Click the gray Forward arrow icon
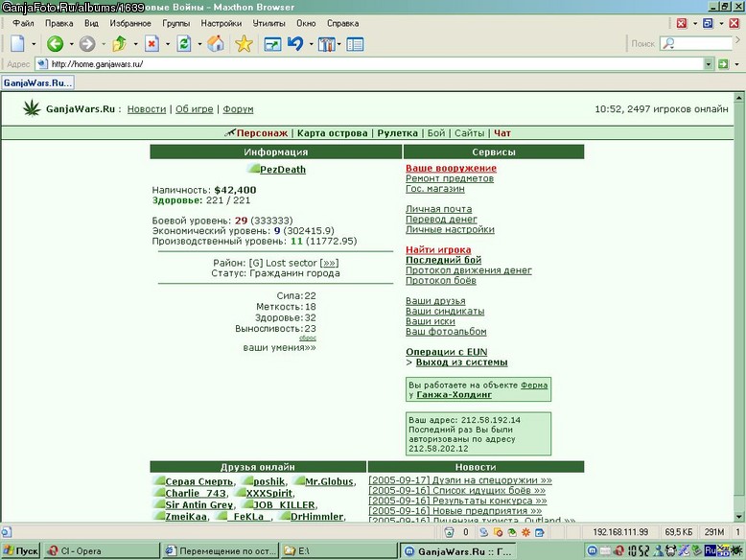This screenshot has height=560, width=746. 87,44
